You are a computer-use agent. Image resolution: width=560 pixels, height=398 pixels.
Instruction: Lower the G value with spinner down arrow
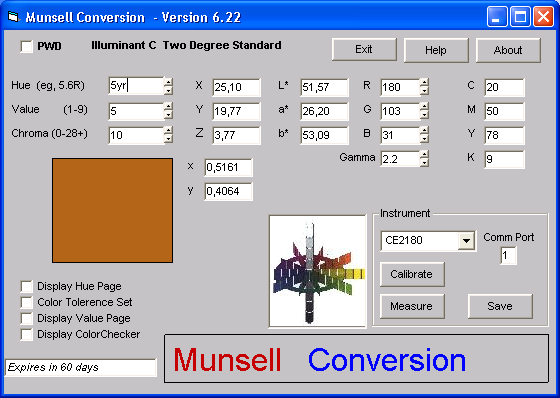pyautogui.click(x=424, y=115)
